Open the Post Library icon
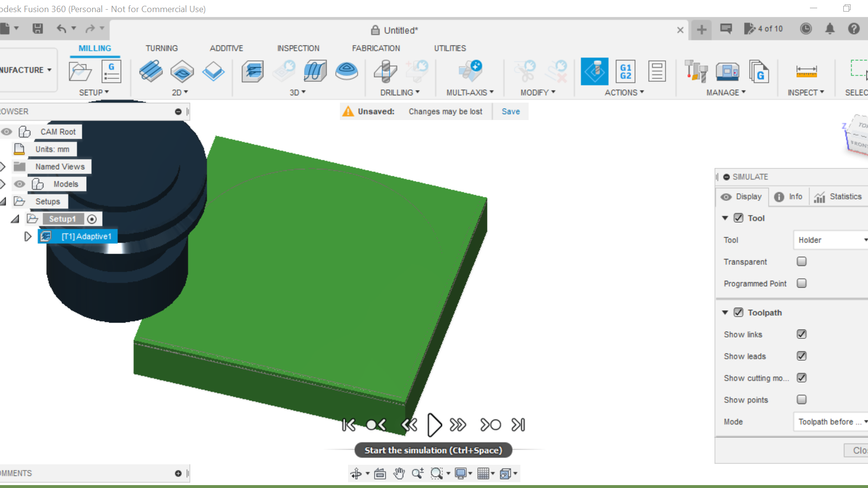Screen dimensions: 868x488 (x=759, y=71)
